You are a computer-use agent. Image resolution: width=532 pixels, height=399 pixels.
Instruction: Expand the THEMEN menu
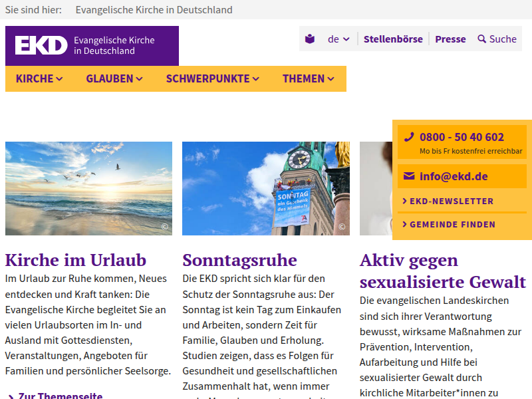pyautogui.click(x=309, y=78)
